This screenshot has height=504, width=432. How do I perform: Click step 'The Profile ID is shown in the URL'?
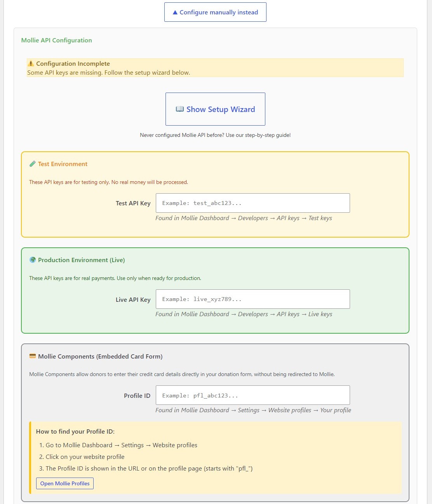pyautogui.click(x=149, y=468)
